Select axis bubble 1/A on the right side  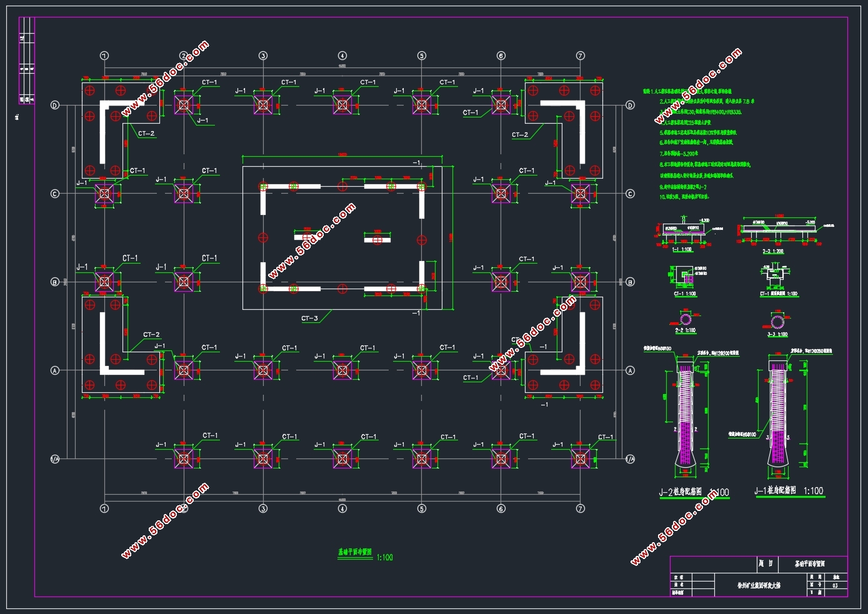pyautogui.click(x=630, y=459)
